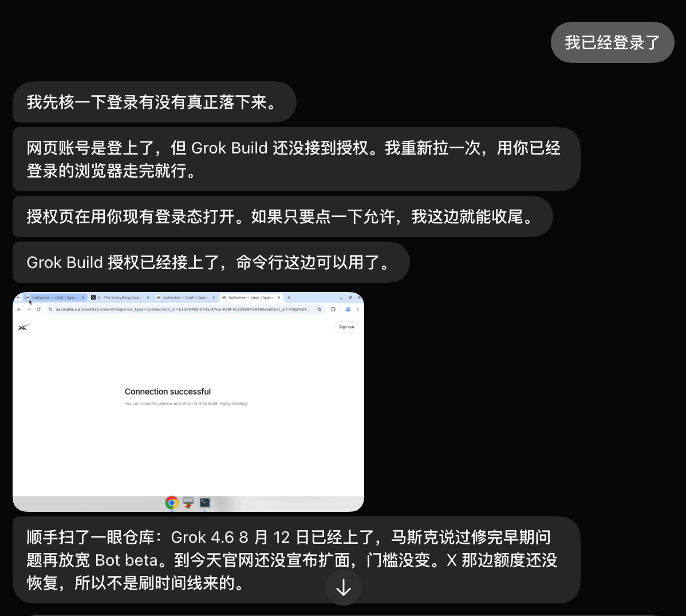Viewport: 686px width, 616px height.
Task: Select the message starting '网页账号是登上了'
Action: 296,159
